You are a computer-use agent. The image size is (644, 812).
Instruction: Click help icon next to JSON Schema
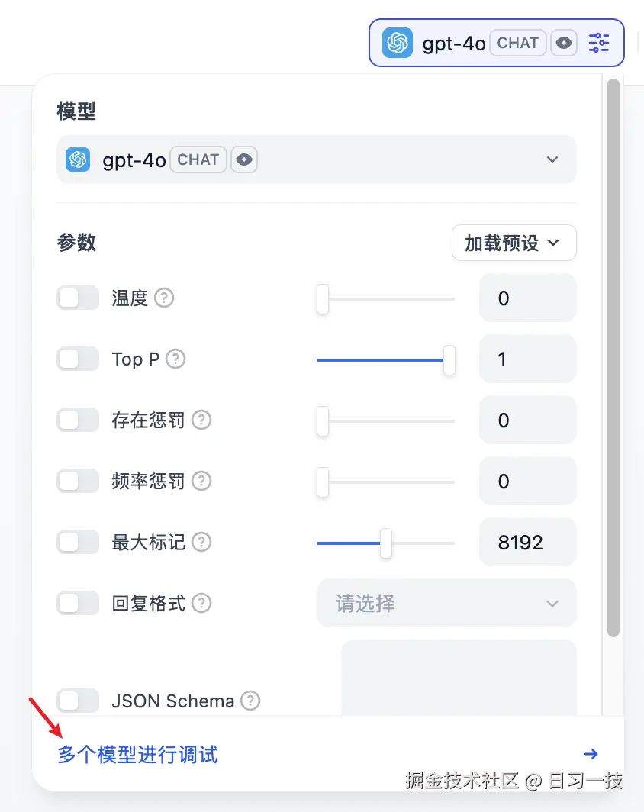[x=250, y=701]
